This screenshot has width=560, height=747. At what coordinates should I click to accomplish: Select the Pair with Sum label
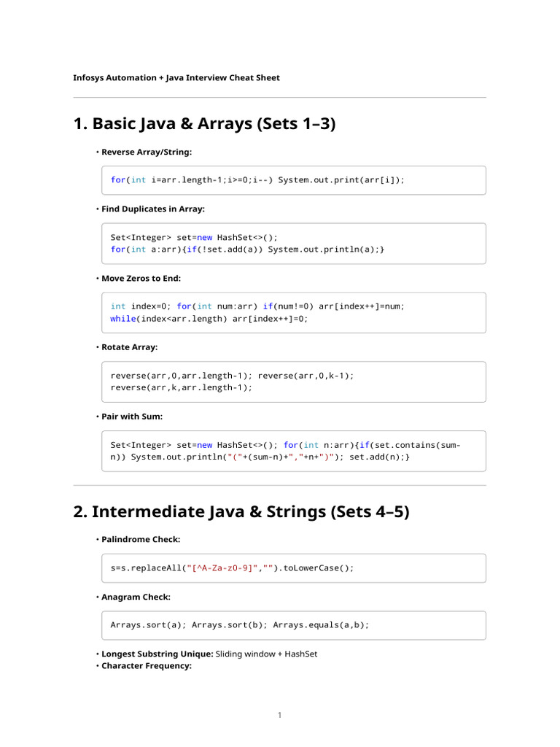132,416
